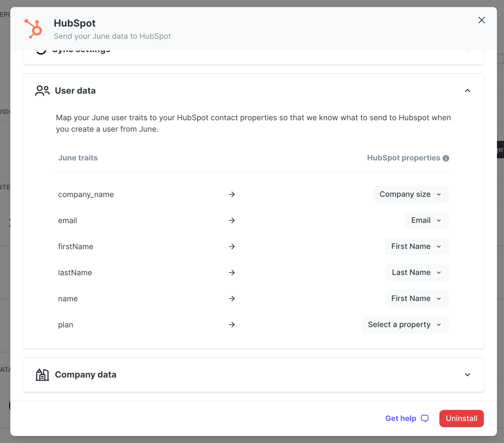
Task: Click the arrow next to lastName trait
Action: (232, 273)
